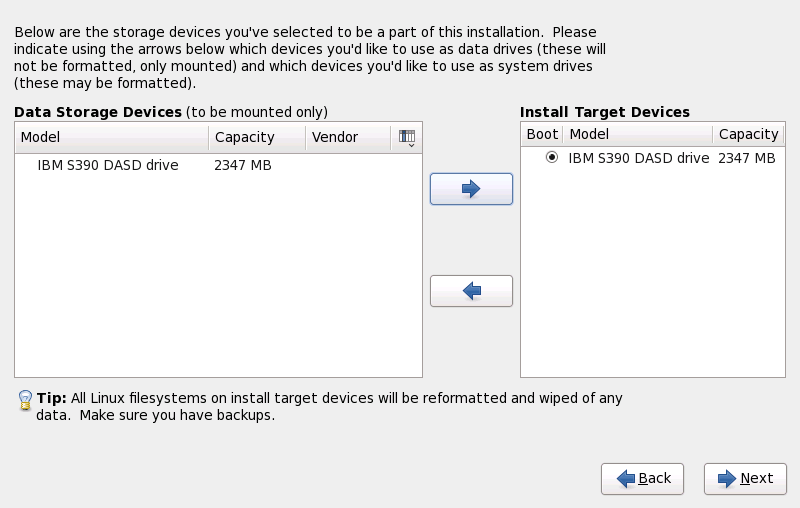
Task: Click the blue arrow icon on Next button
Action: click(x=727, y=478)
